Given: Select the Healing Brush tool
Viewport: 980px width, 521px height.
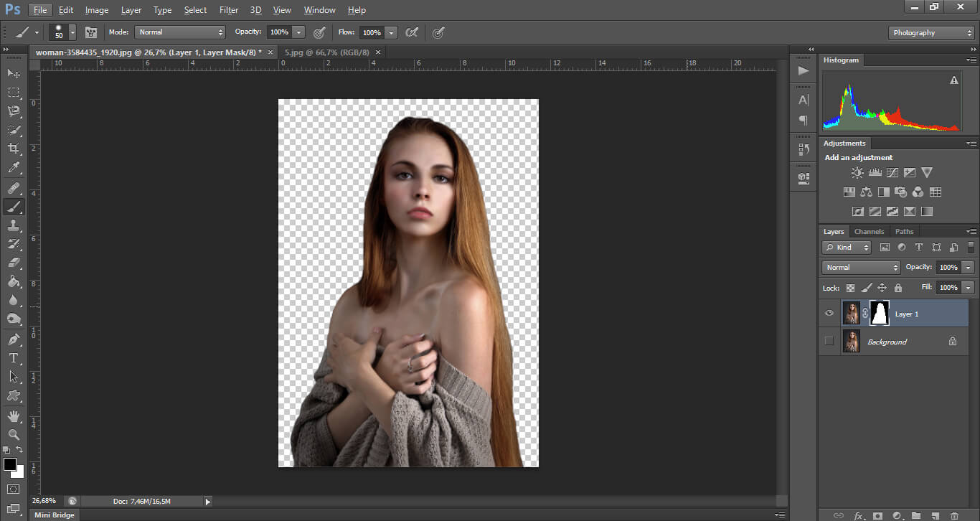Looking at the screenshot, I should [14, 188].
